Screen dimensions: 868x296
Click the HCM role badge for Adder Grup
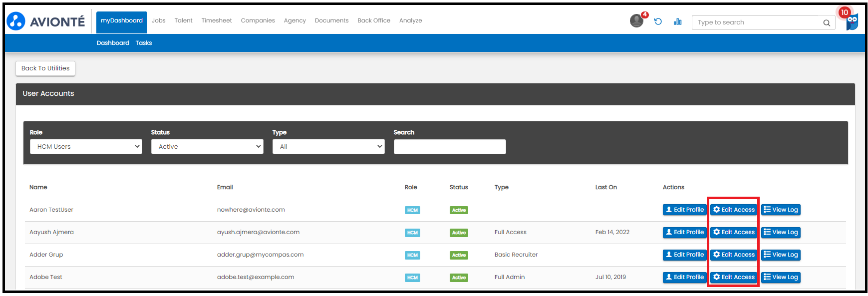[x=412, y=255]
